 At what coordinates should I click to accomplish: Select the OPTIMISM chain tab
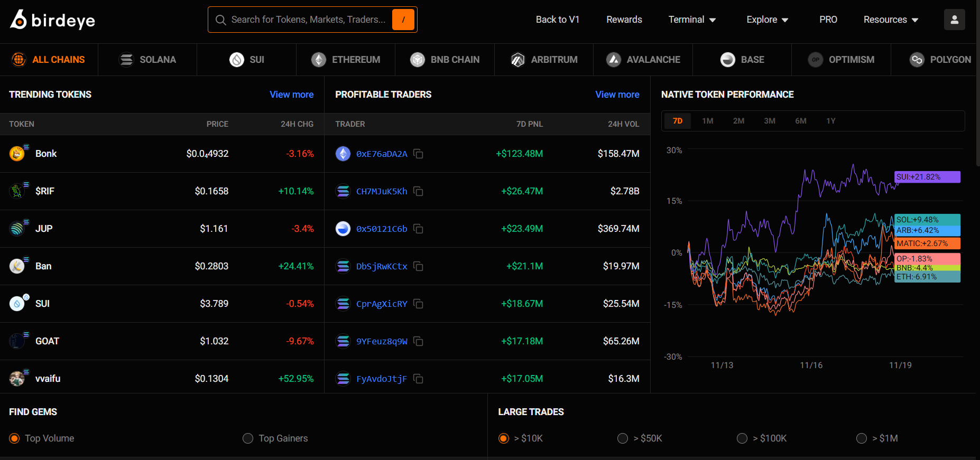click(x=841, y=60)
